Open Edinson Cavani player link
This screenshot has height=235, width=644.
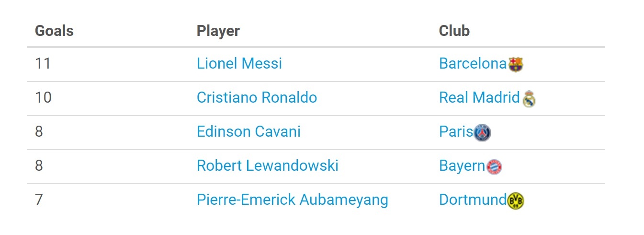pos(249,131)
